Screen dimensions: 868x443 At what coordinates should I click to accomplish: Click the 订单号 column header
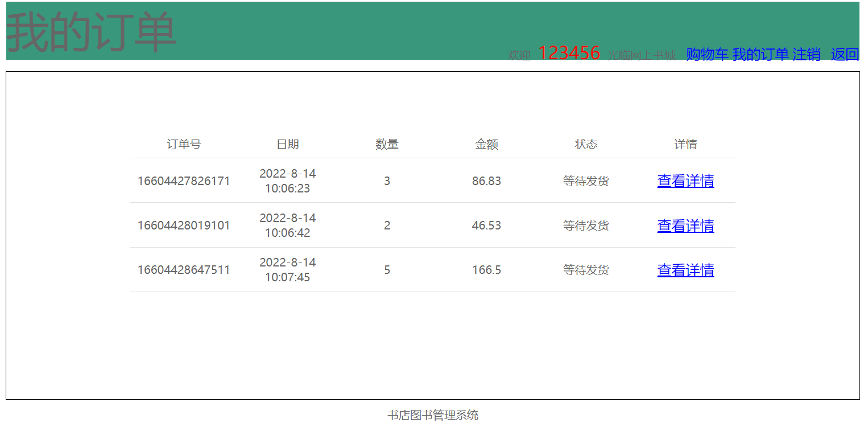(x=183, y=144)
